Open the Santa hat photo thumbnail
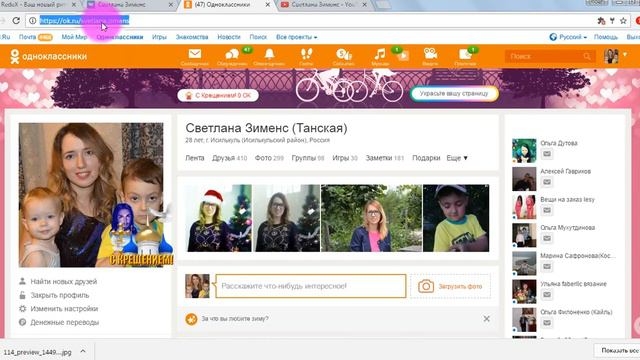The width and height of the screenshot is (640, 360). click(x=218, y=218)
